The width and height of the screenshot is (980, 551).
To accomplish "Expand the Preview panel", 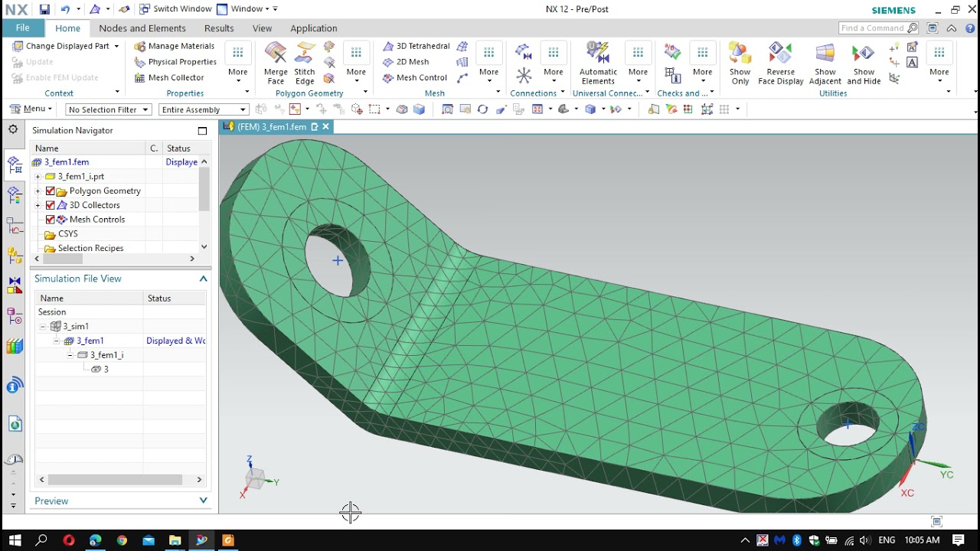I will (x=203, y=500).
